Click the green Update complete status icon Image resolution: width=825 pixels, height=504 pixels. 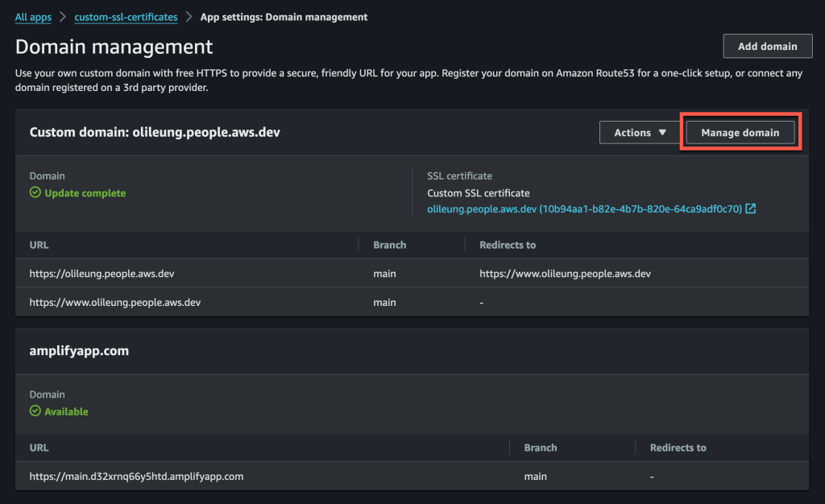click(x=35, y=192)
